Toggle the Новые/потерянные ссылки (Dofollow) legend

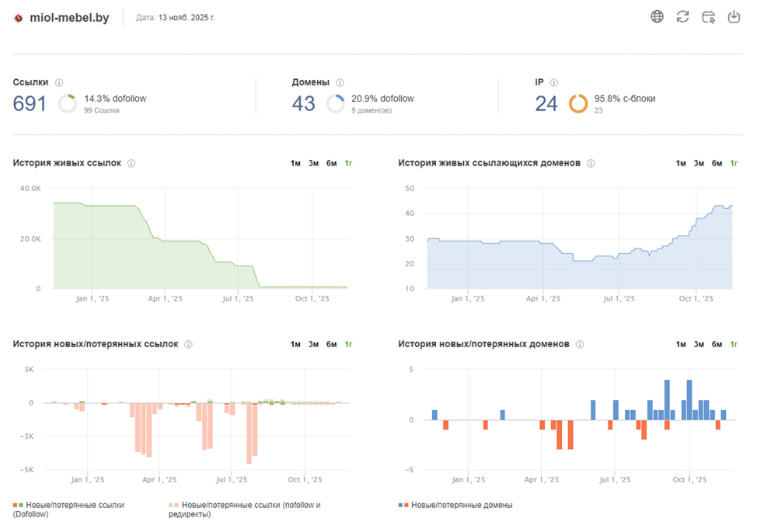point(68,509)
